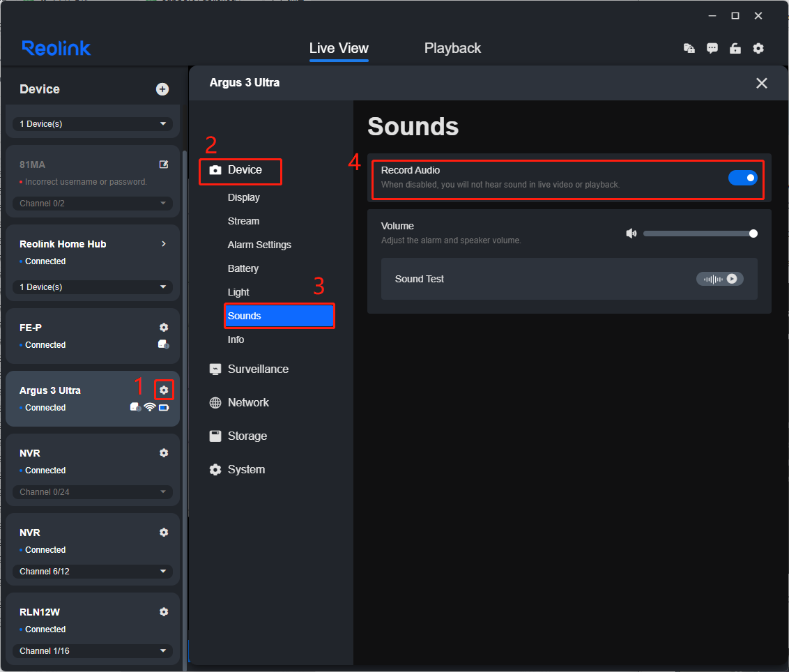789x672 pixels.
Task: Click the Argus 3 Ultra Wi-Fi signal icon
Action: [x=149, y=407]
